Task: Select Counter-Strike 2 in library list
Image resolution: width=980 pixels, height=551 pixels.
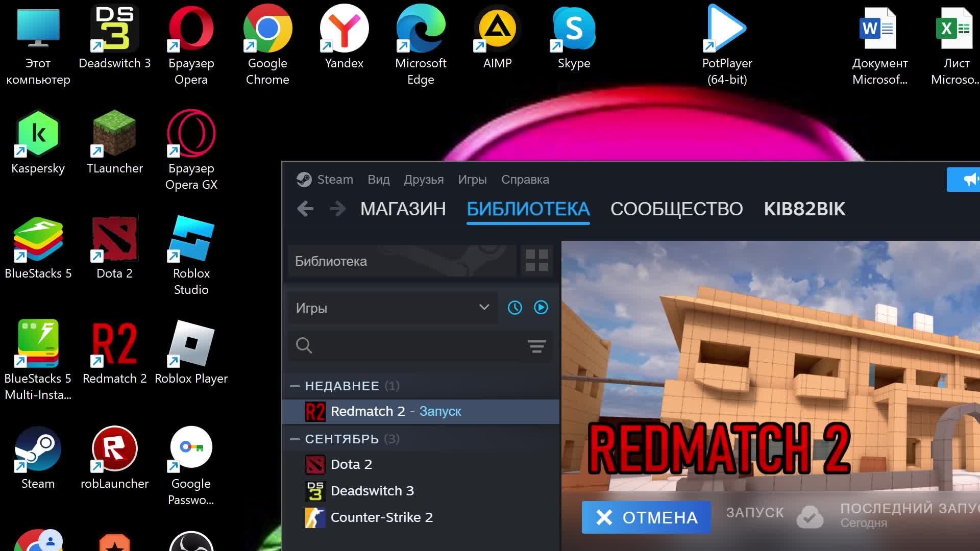Action: (x=421, y=517)
